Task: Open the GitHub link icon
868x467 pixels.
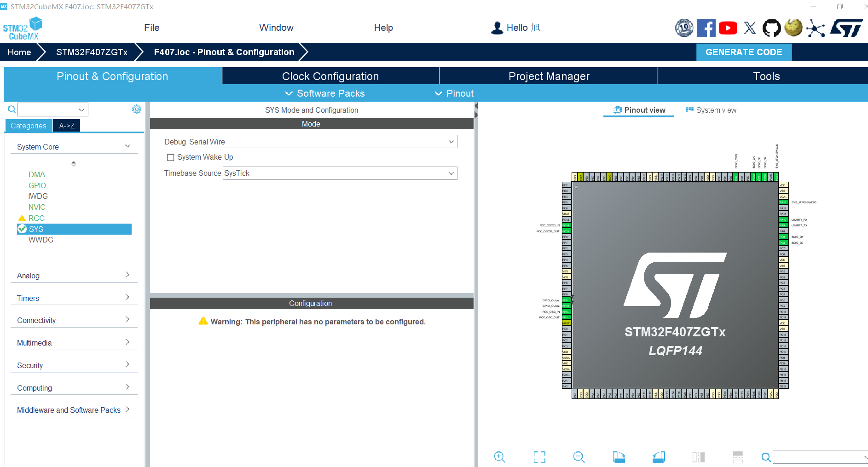Action: coord(771,28)
